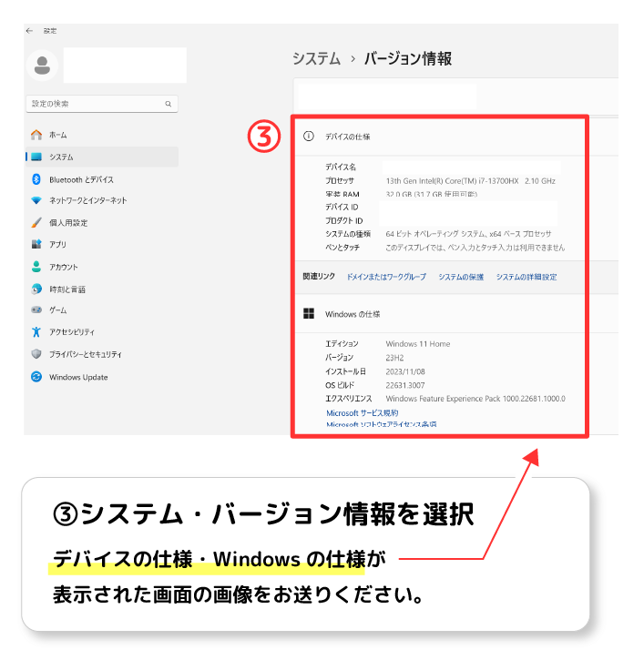This screenshot has width=644, height=660.
Task: Click the プライバシーとセキュリティ shield icon
Action: pos(36,354)
